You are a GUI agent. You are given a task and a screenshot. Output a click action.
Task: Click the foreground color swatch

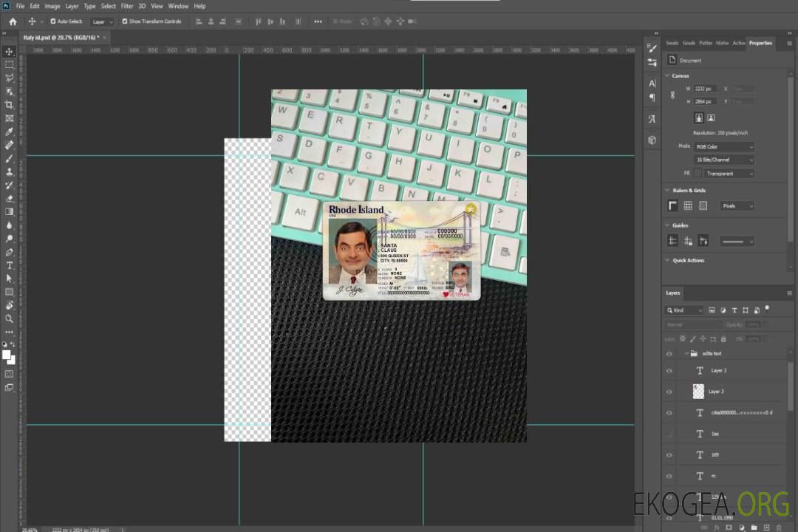6,355
